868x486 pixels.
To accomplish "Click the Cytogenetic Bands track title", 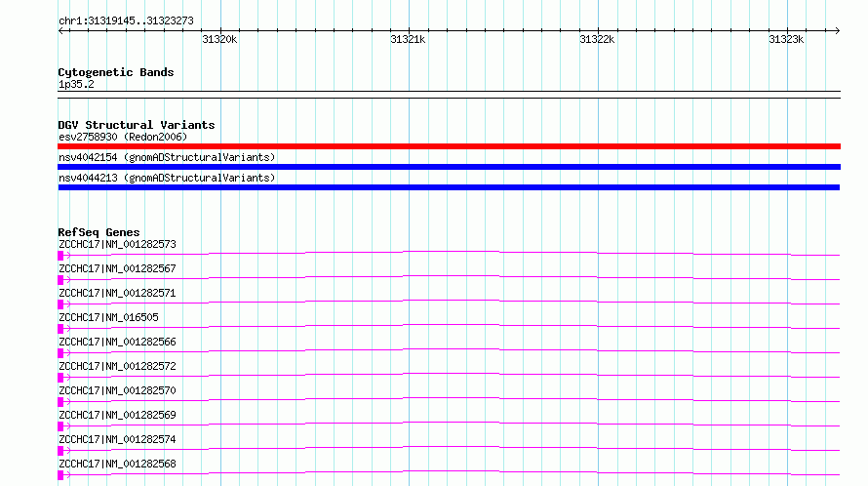I will point(116,72).
